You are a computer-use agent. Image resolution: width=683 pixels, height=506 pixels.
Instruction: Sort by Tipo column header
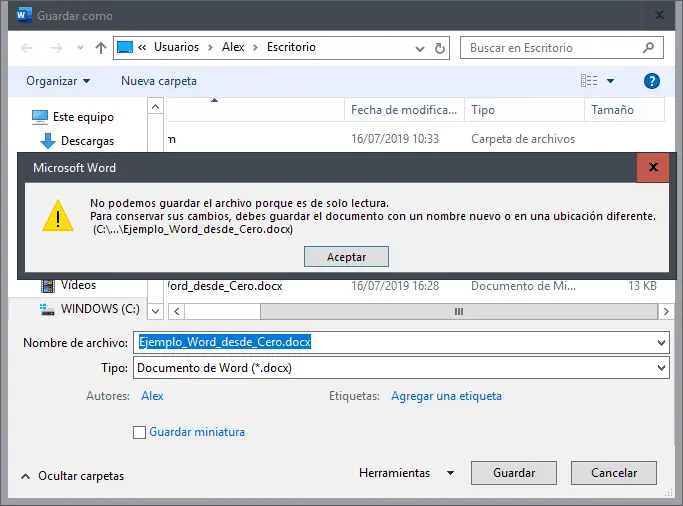click(524, 110)
